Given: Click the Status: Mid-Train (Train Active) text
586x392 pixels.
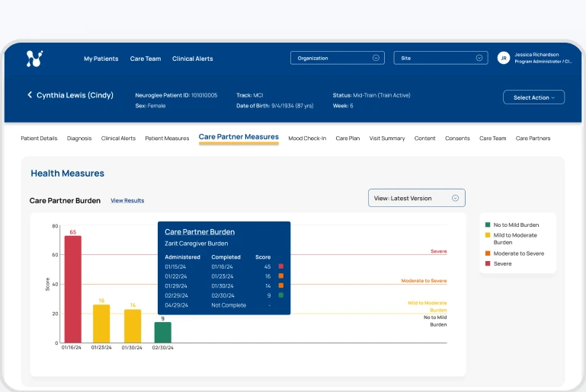Looking at the screenshot, I should [x=371, y=95].
